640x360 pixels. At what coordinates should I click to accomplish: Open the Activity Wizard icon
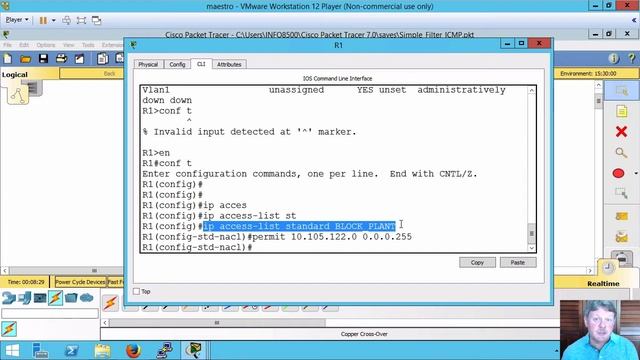pyautogui.click(x=79, y=59)
